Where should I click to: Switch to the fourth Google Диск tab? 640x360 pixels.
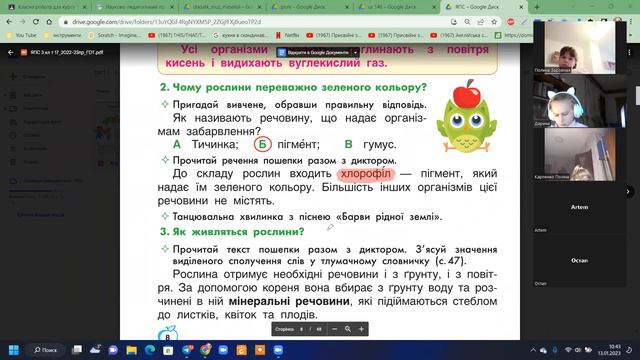pyautogui.click(x=311, y=7)
